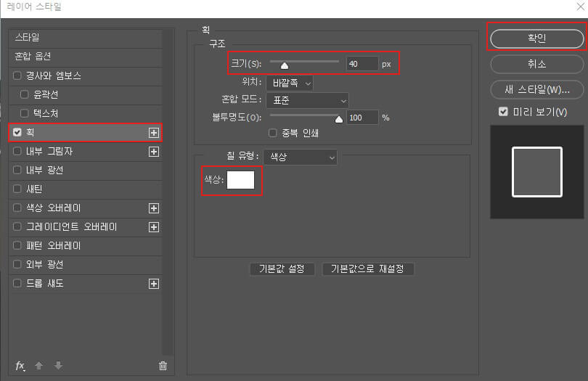Click the plus icon next to 획 (Stroke)
Screen dimensions: 588x381
click(x=154, y=133)
